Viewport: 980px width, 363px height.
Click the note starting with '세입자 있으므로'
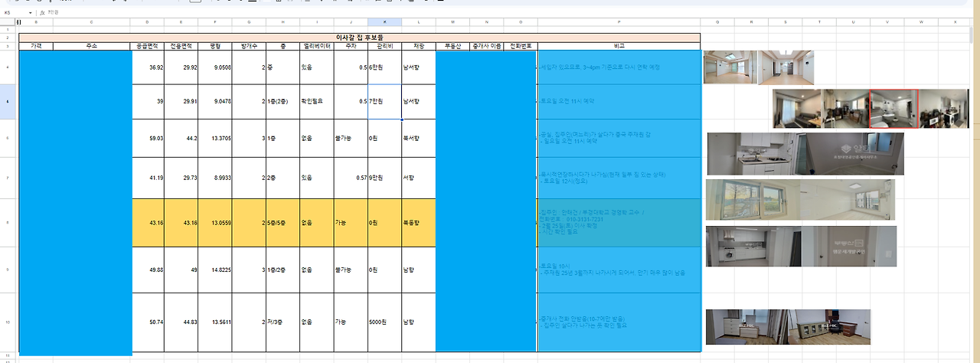[600, 67]
